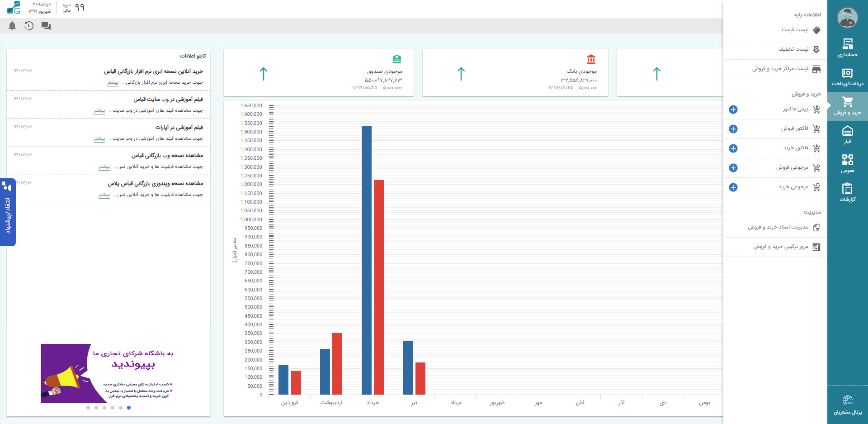
Task: Click the مرداد month axis label
Action: pyautogui.click(x=456, y=403)
